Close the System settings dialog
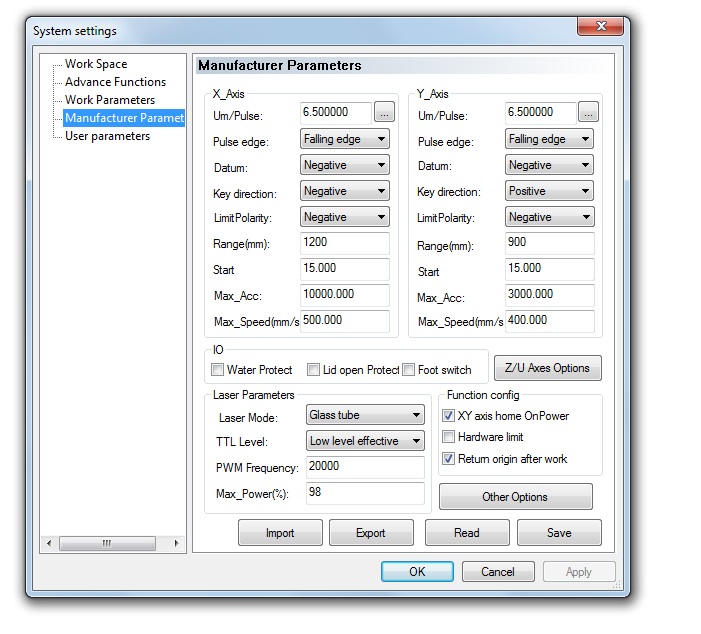This screenshot has height=634, width=701. coord(602,27)
